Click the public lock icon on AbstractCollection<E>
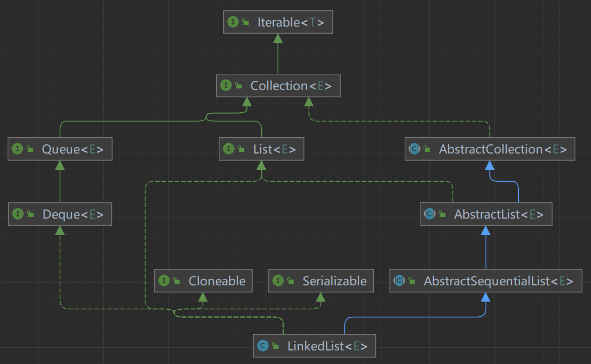This screenshot has width=591, height=364. tap(427, 149)
